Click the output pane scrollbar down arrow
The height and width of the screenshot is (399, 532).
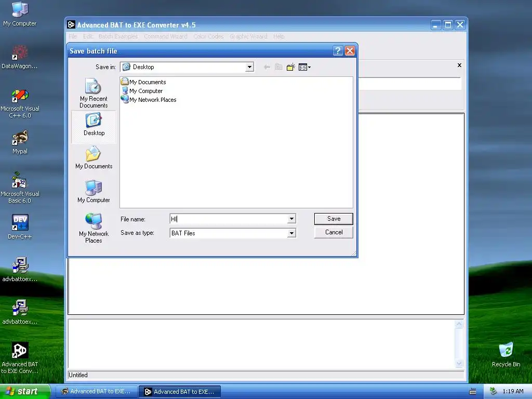click(459, 363)
